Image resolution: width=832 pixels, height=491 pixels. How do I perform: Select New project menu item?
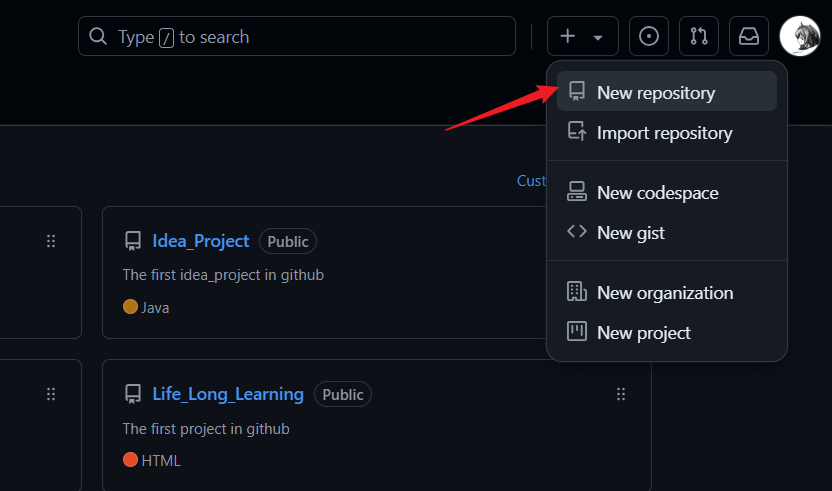[x=666, y=332]
